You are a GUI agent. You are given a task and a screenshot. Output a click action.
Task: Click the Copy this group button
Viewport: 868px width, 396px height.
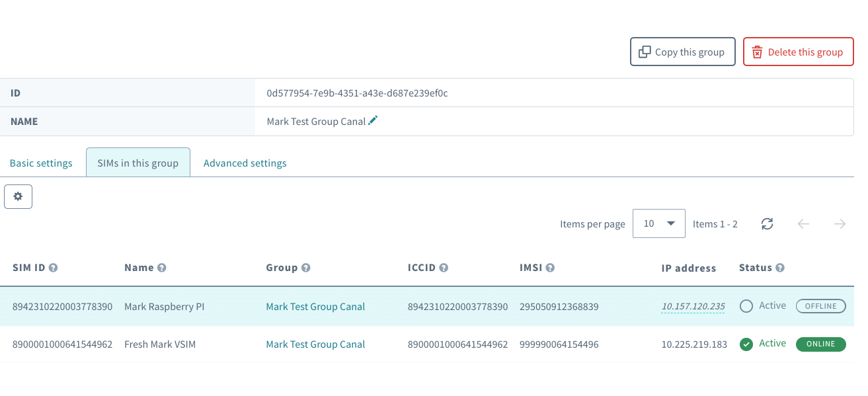(x=682, y=52)
